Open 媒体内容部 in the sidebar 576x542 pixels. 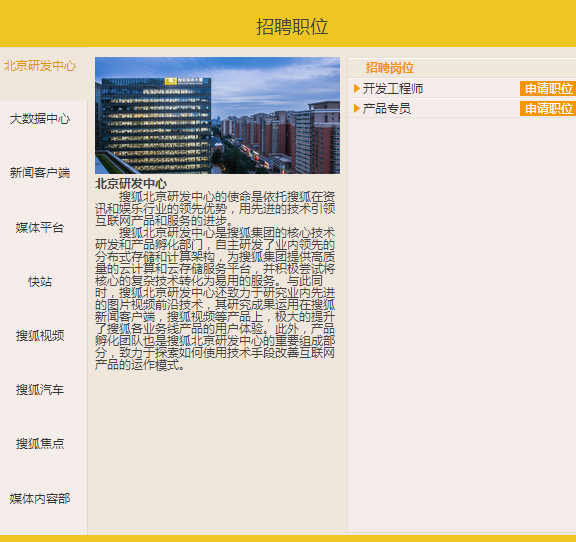[x=40, y=498]
